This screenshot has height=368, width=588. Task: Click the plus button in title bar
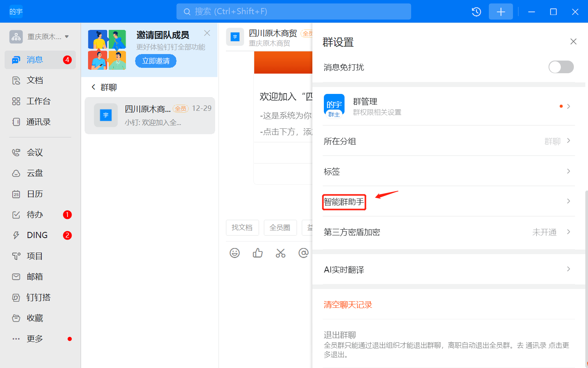coord(501,12)
